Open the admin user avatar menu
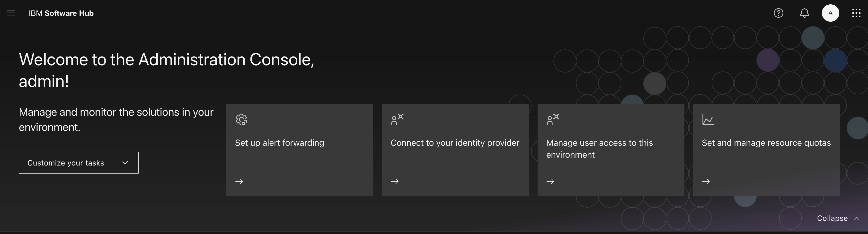868x234 pixels. click(x=830, y=13)
